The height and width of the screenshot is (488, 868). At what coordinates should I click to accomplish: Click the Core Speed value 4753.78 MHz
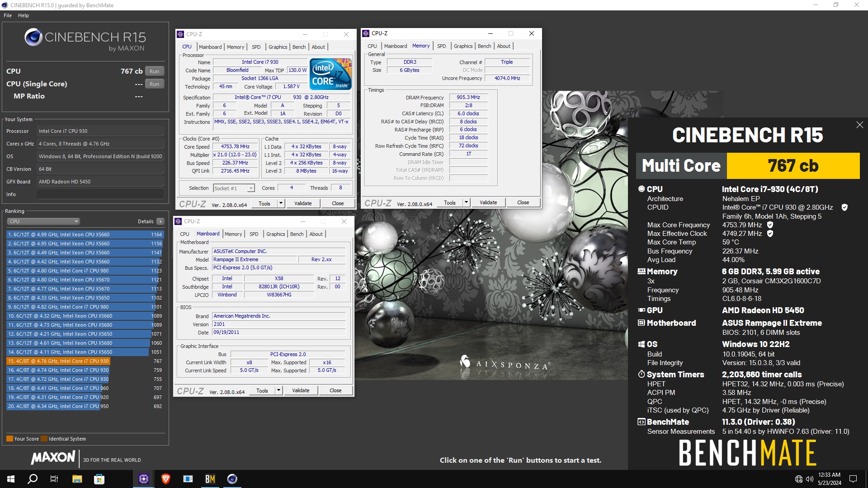(235, 146)
